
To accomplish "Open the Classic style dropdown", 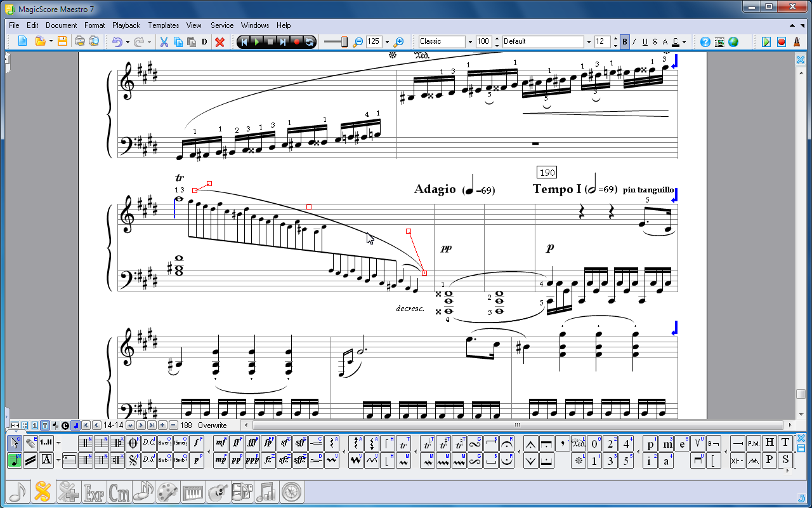I will (470, 42).
